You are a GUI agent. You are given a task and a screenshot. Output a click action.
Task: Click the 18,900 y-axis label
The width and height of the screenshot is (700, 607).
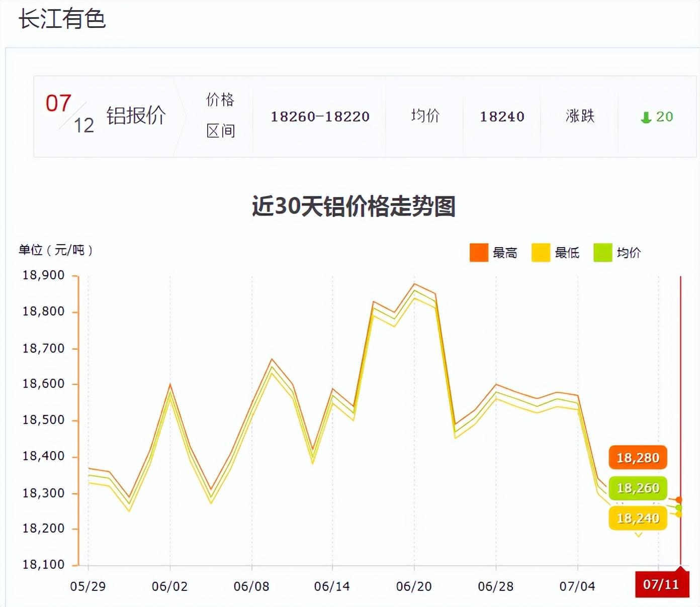pos(43,275)
